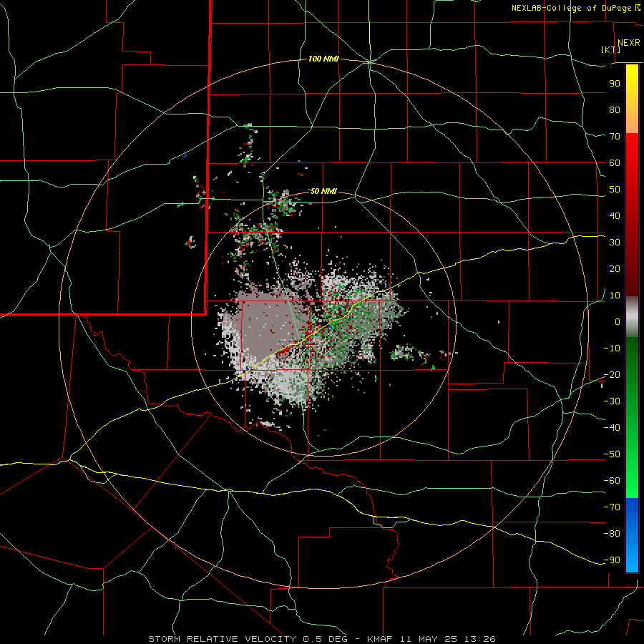Click the 80 knots label on scale

pos(615,110)
